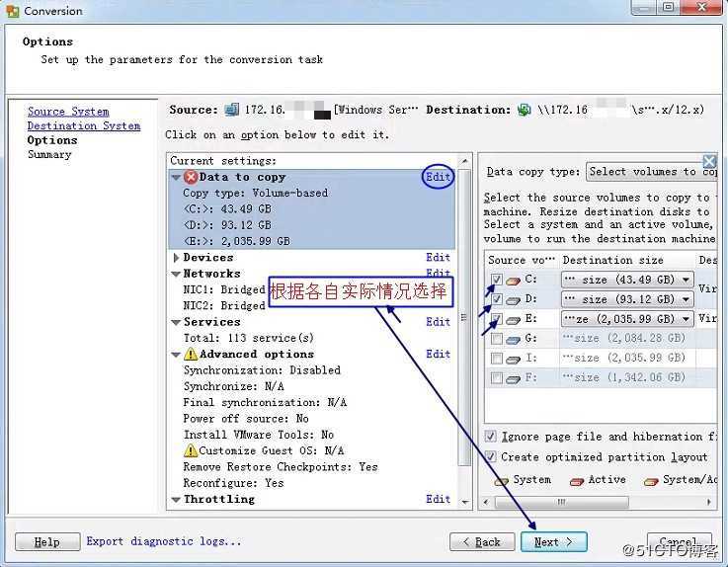The height and width of the screenshot is (567, 728).
Task: Collapse the Data to copy section
Action: coord(176,178)
